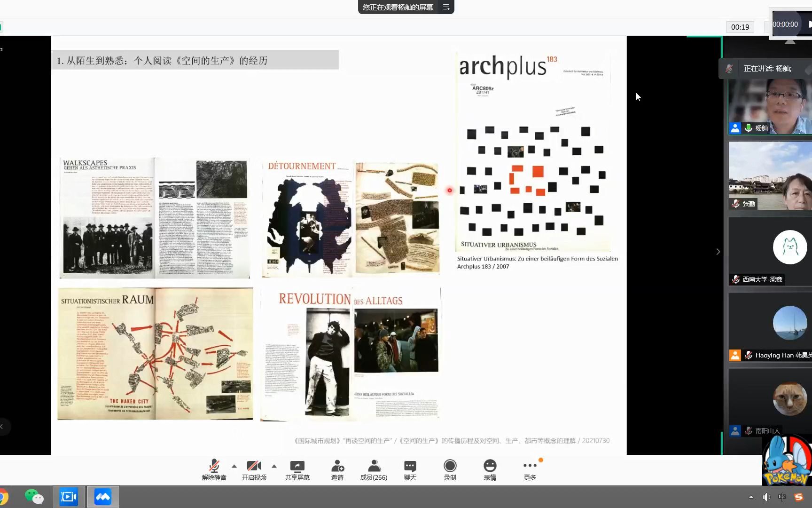Open the 聊天 chat panel
The image size is (812, 508).
click(x=410, y=470)
